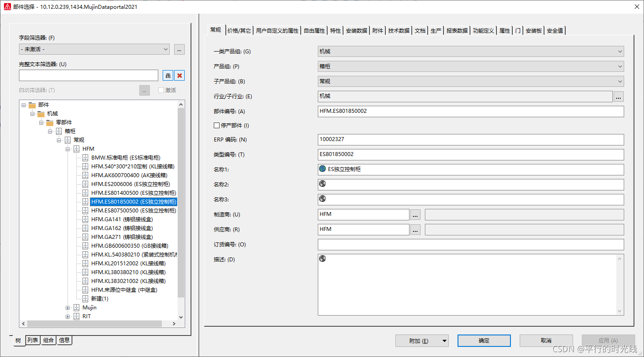The image size is (644, 357).
Task: Open the 字段筛选器 dropdown
Action: [x=166, y=49]
